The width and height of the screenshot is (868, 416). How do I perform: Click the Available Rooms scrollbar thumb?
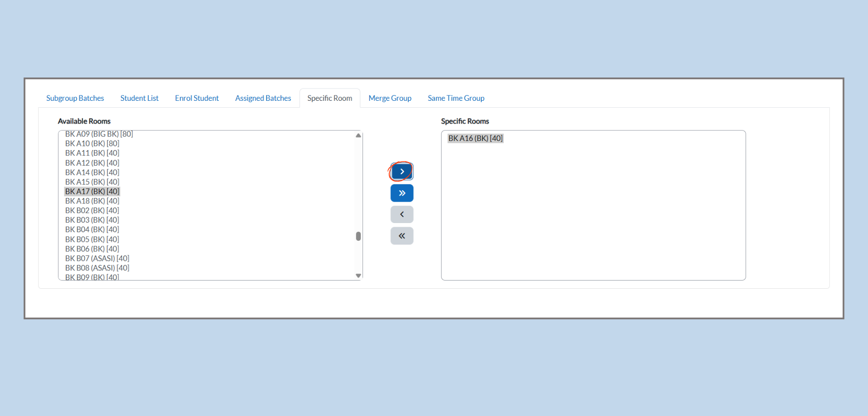358,236
